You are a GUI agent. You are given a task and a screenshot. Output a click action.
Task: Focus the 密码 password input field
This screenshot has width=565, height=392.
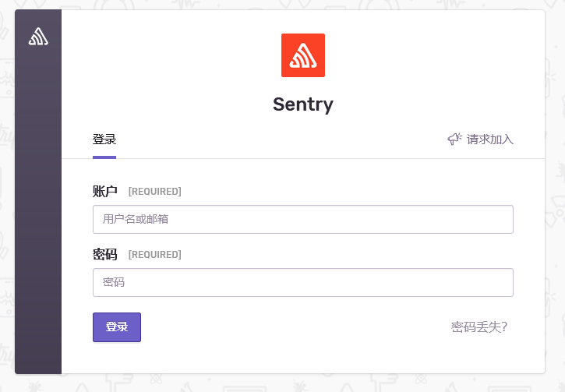303,282
